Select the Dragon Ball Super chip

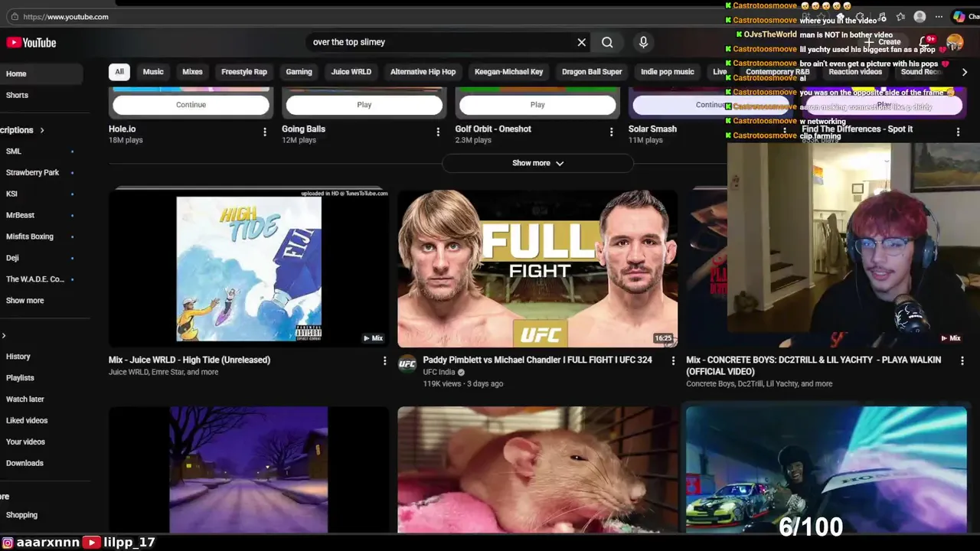click(592, 72)
